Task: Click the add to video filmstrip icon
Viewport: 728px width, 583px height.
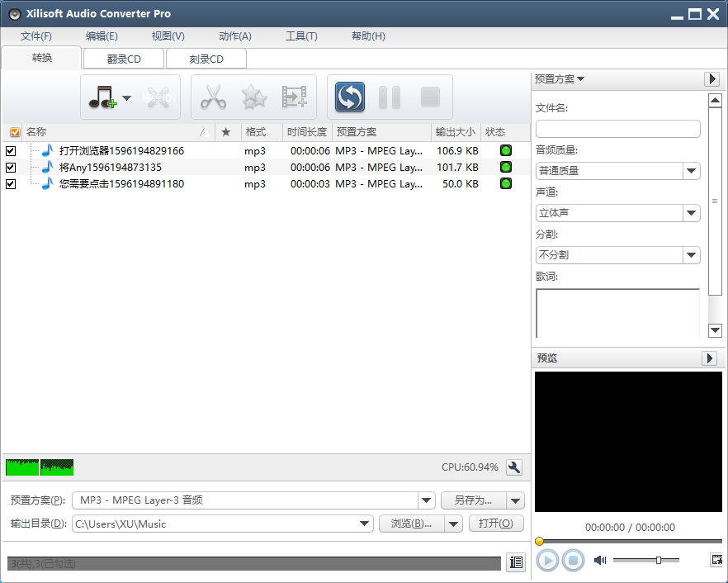Action: coord(295,98)
